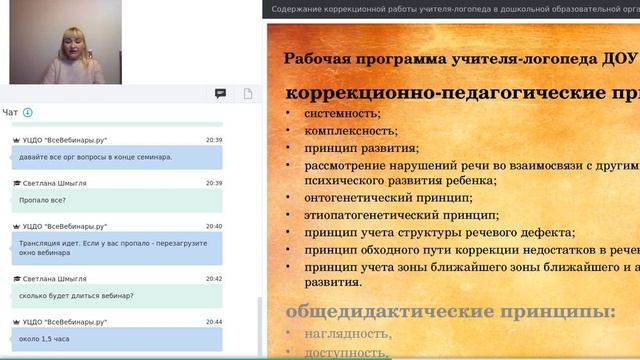Click the chat panel vertical scrollbar
Image resolution: width=640 pixels, height=360 pixels.
[260, 327]
